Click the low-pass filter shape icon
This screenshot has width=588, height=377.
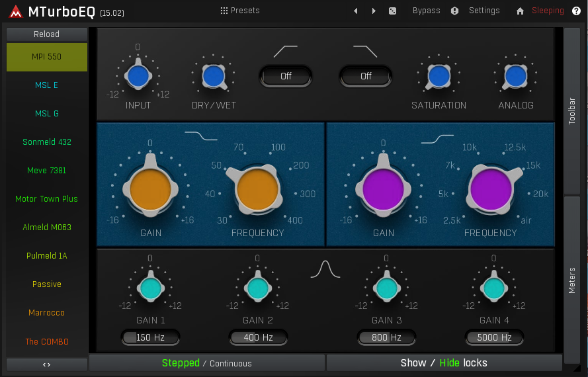pos(365,52)
